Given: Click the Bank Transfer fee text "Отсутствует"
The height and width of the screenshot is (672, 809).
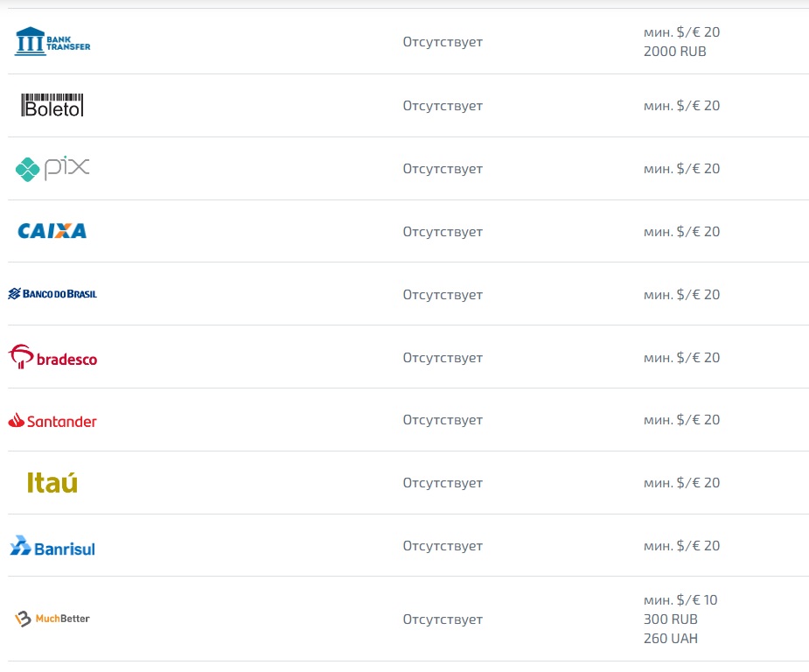Looking at the screenshot, I should 443,42.
